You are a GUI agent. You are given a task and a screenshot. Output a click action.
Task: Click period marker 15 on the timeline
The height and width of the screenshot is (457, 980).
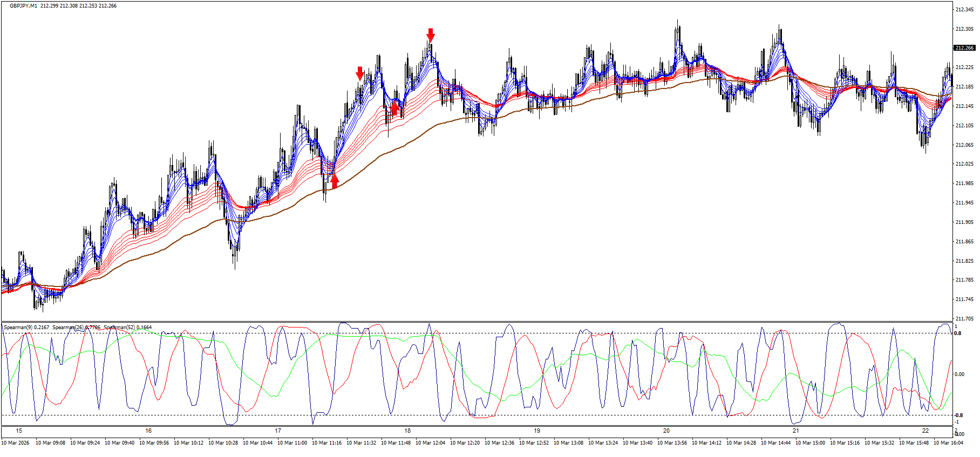point(19,431)
